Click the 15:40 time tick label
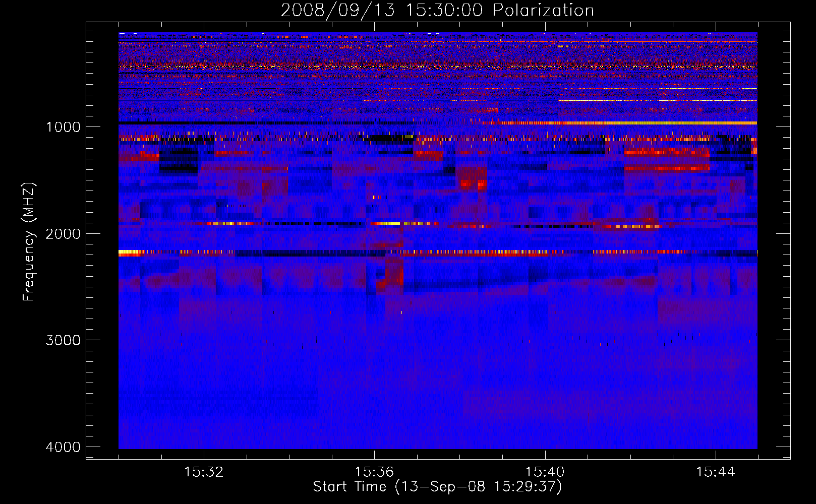The image size is (816, 504). coord(545,472)
